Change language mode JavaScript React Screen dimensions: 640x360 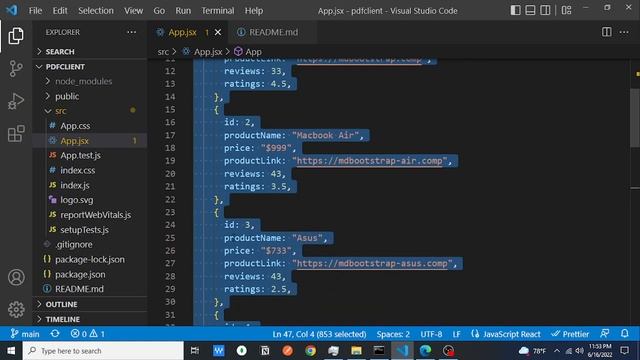(x=506, y=334)
